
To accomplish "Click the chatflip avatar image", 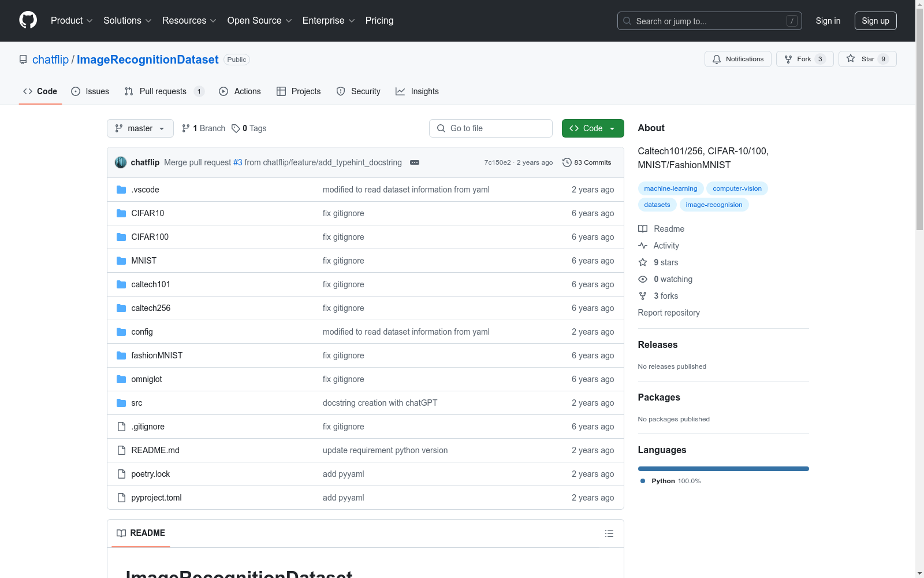I will pos(121,162).
